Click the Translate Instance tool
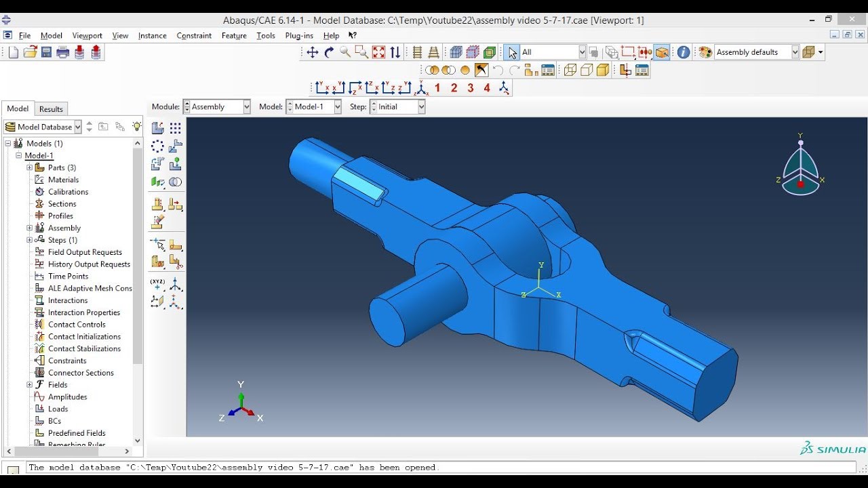868x488 pixels. (176, 146)
